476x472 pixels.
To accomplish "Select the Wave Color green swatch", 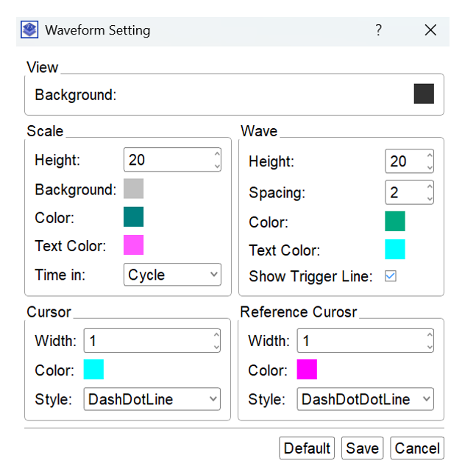I will (x=395, y=222).
